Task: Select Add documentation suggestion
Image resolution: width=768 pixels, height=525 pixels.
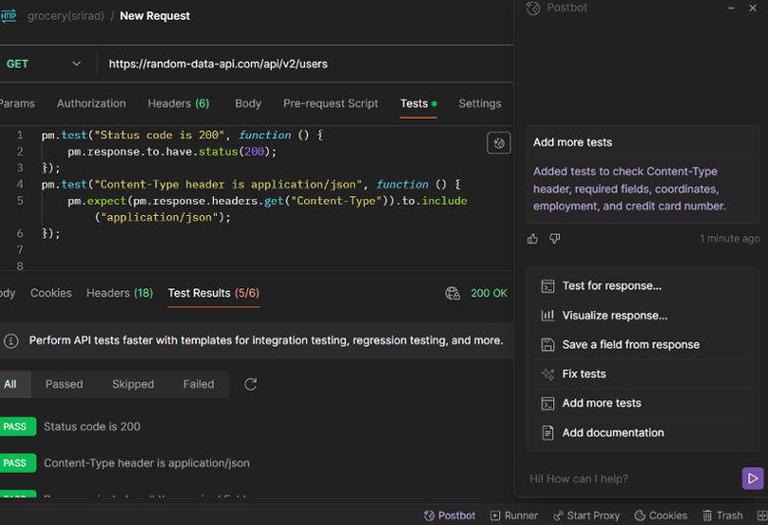Action: tap(612, 433)
